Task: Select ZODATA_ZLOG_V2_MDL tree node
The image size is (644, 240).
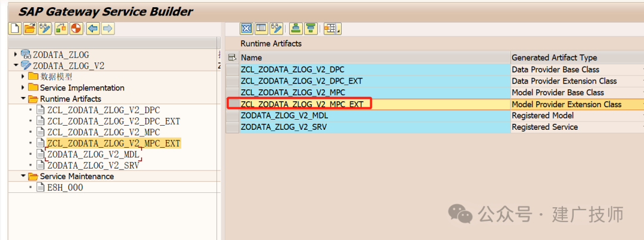Action: (93, 154)
